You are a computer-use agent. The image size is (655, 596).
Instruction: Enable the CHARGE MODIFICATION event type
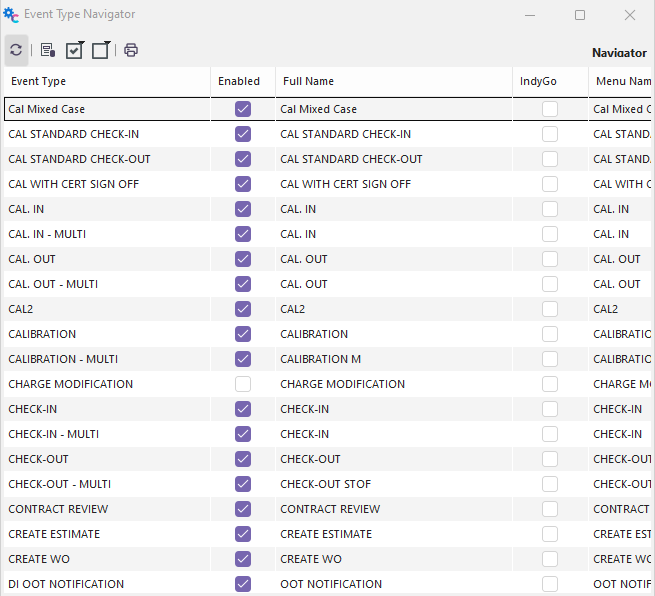click(243, 384)
